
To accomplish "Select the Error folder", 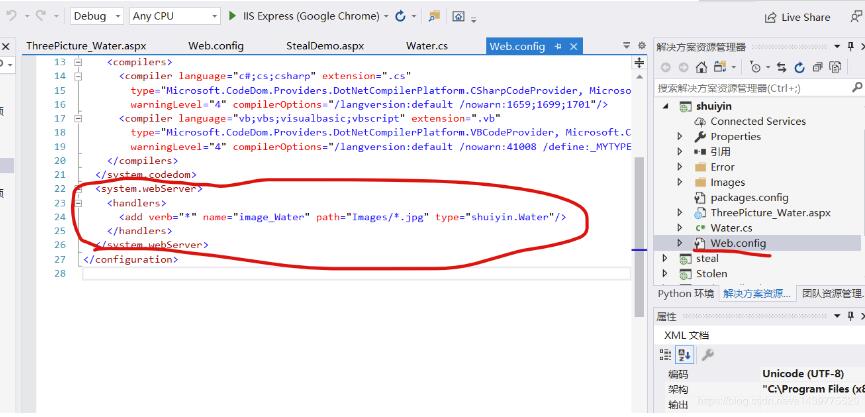I will (x=722, y=167).
